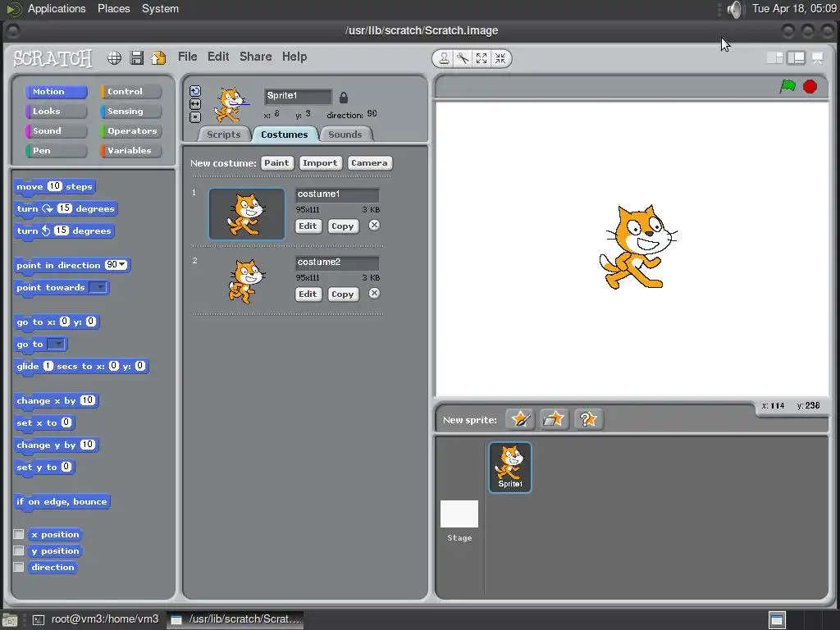This screenshot has width=840, height=630.
Task: Toggle the x position checkbox
Action: pos(19,534)
